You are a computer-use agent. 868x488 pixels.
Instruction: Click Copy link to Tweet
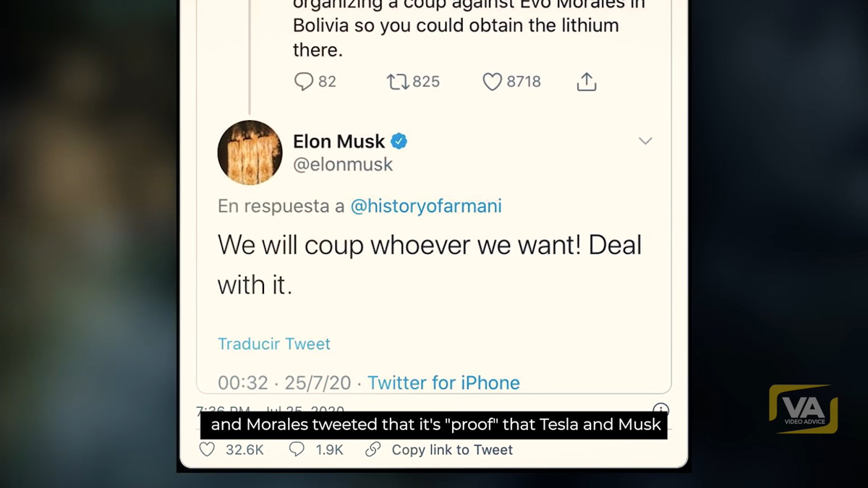pyautogui.click(x=452, y=450)
